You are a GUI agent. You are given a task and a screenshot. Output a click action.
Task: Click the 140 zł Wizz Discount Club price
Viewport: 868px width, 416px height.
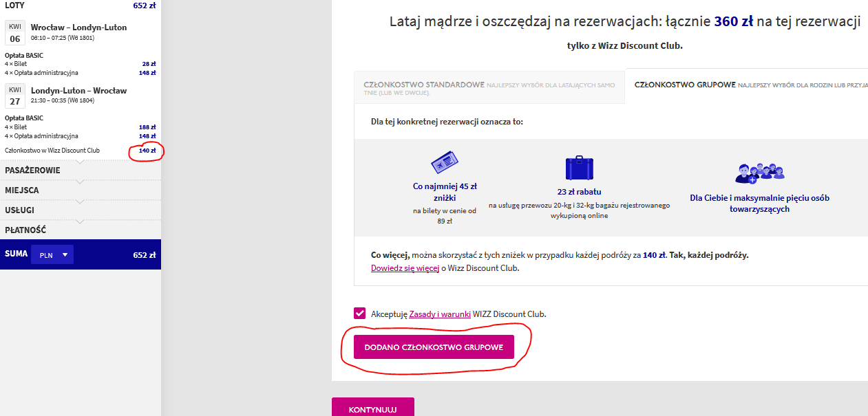click(147, 151)
